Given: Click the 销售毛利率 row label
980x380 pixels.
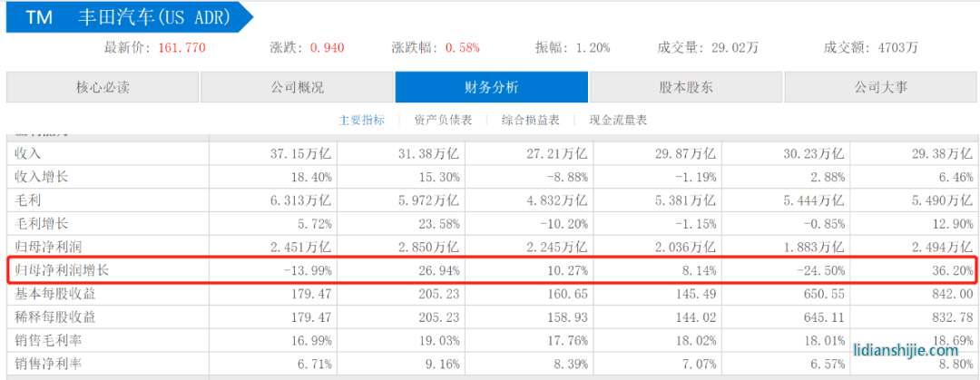Looking at the screenshot, I should [x=48, y=340].
